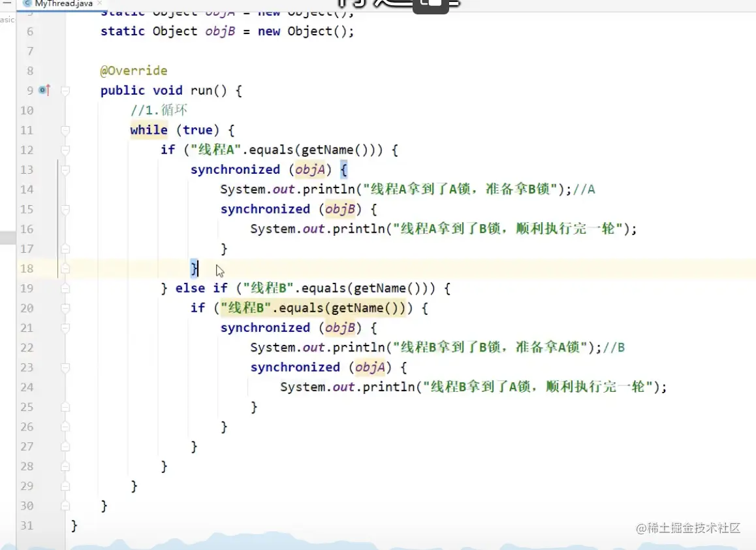Image resolution: width=756 pixels, height=550 pixels.
Task: Collapse the if block fold marker on line 12
Action: pyautogui.click(x=65, y=150)
